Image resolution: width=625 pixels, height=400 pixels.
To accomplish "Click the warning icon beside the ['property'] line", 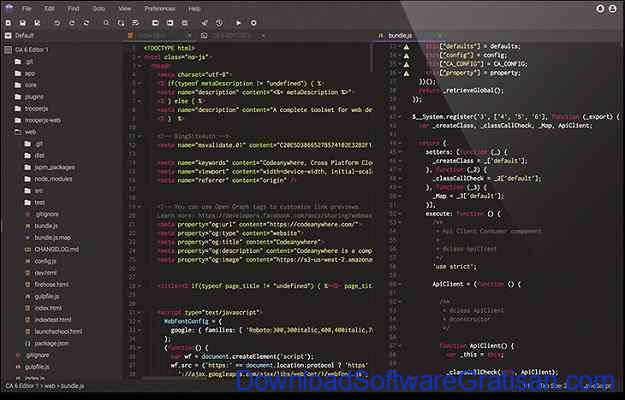I will coord(406,73).
